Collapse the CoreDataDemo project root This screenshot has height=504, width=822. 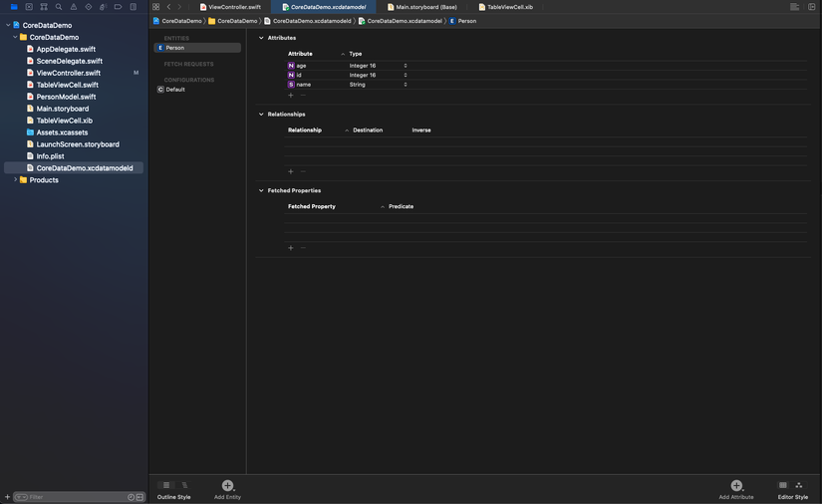point(8,25)
